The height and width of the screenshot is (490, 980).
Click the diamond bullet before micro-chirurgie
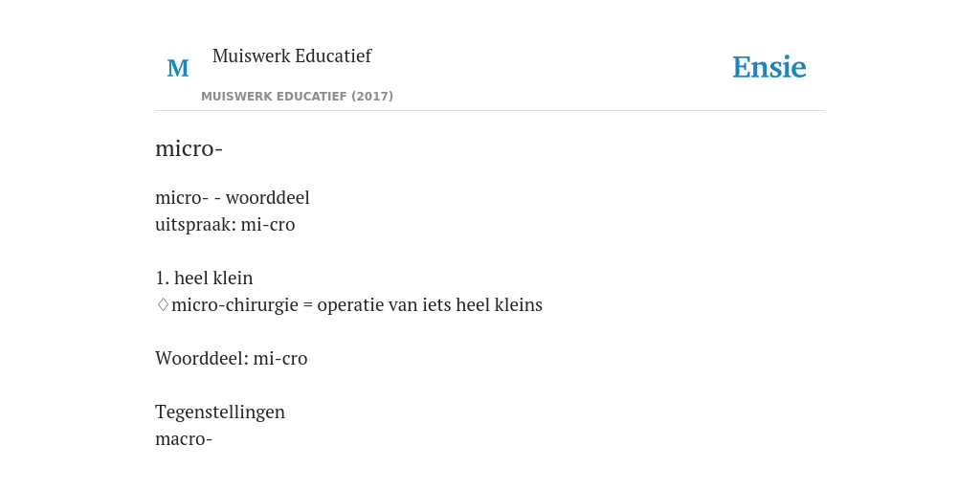pyautogui.click(x=163, y=305)
